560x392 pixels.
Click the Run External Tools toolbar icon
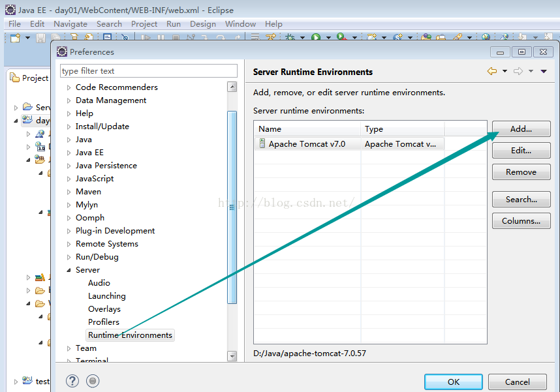[x=341, y=37]
